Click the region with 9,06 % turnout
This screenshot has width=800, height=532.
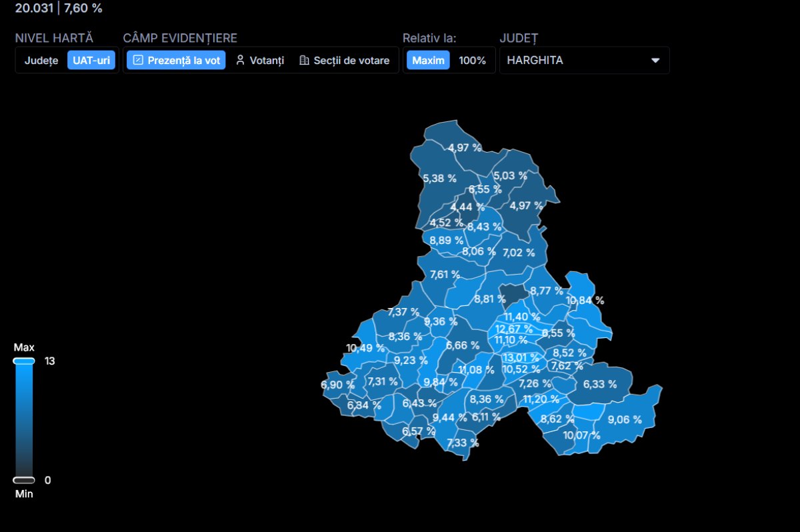(x=625, y=419)
